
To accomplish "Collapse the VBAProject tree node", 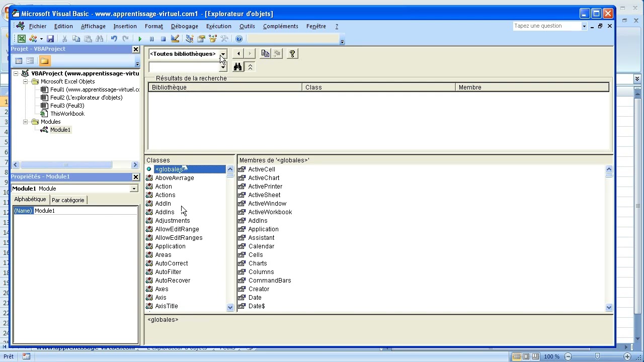I will pos(16,73).
